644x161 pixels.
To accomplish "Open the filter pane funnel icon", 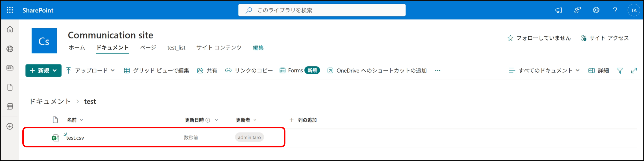I will [x=620, y=71].
